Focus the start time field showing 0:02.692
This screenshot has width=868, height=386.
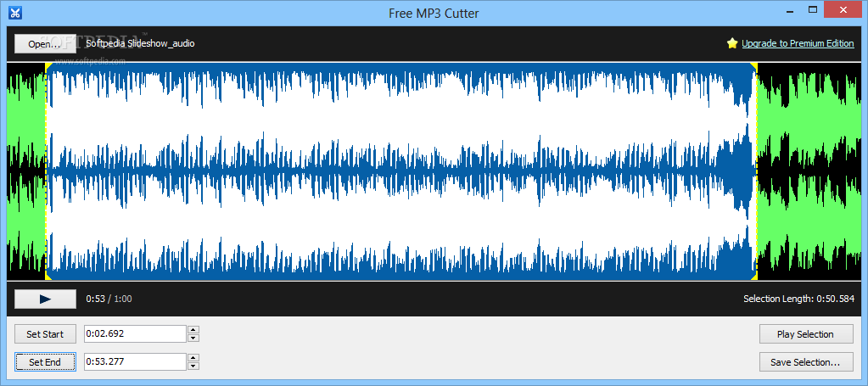(134, 334)
